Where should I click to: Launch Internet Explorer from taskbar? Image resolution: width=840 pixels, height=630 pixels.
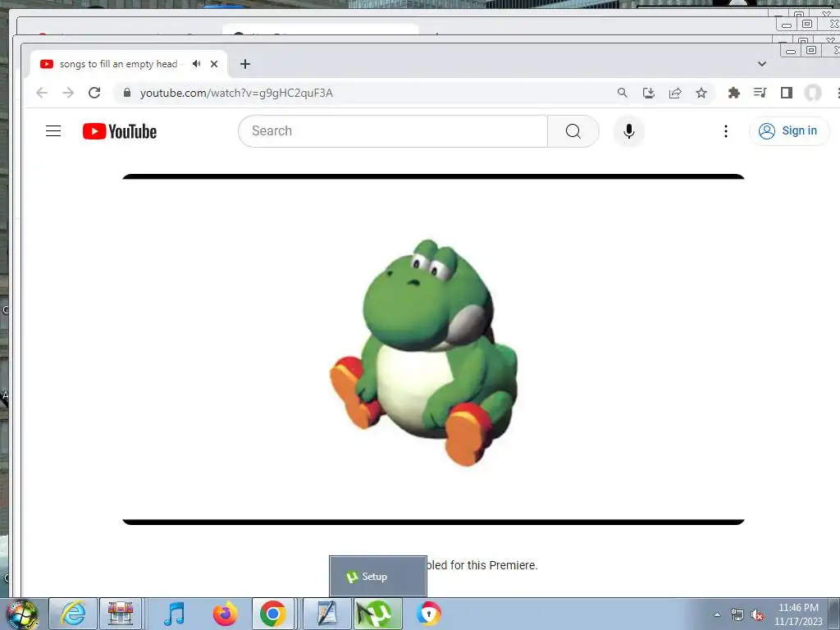tap(73, 614)
